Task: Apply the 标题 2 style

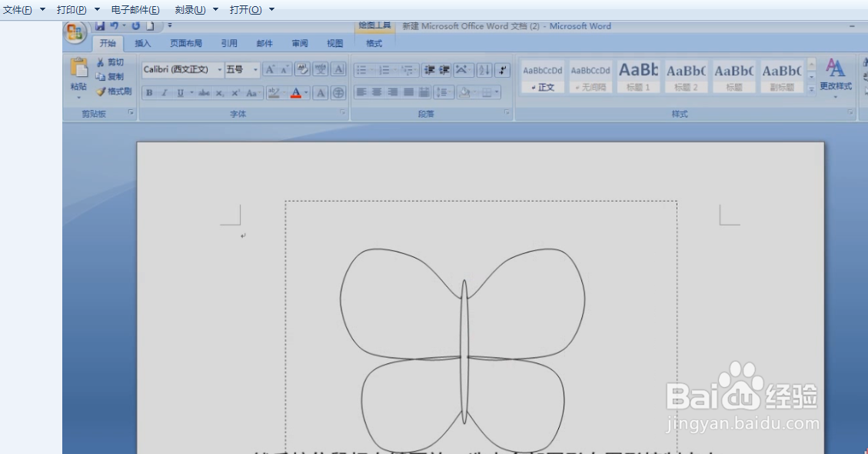Action: (x=686, y=76)
